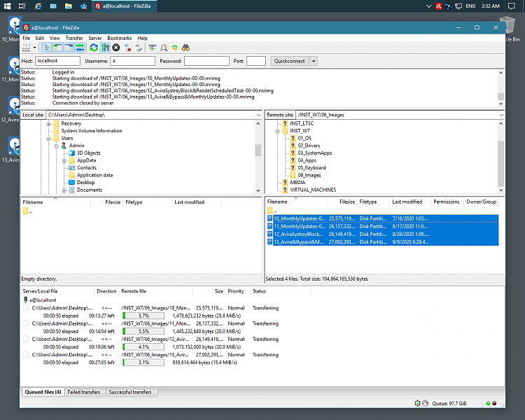Toggle processing of the transfer queue

tap(105, 48)
